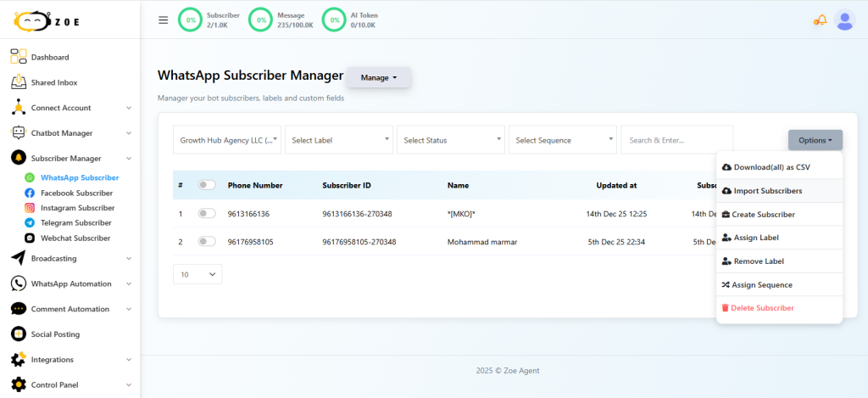The image size is (868, 398).
Task: Open the notification bell icon
Action: pyautogui.click(x=820, y=20)
